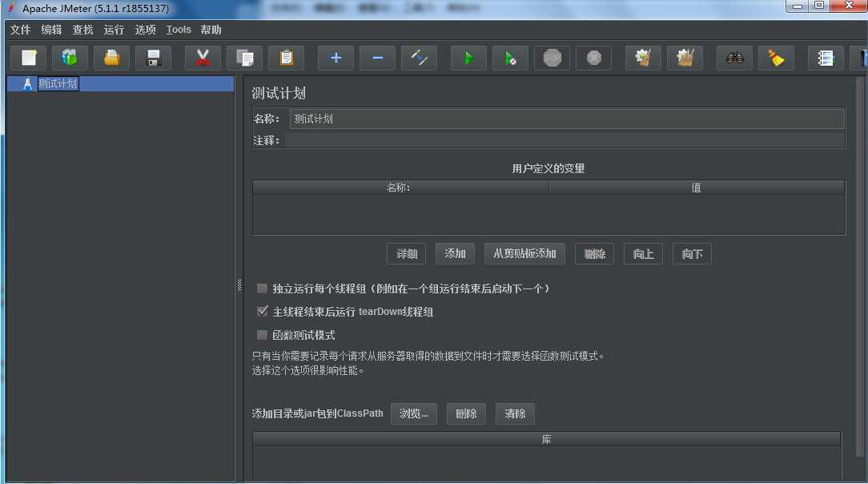The width and height of the screenshot is (868, 484).
Task: Click 删除 in the ClassPath row
Action: 466,413
